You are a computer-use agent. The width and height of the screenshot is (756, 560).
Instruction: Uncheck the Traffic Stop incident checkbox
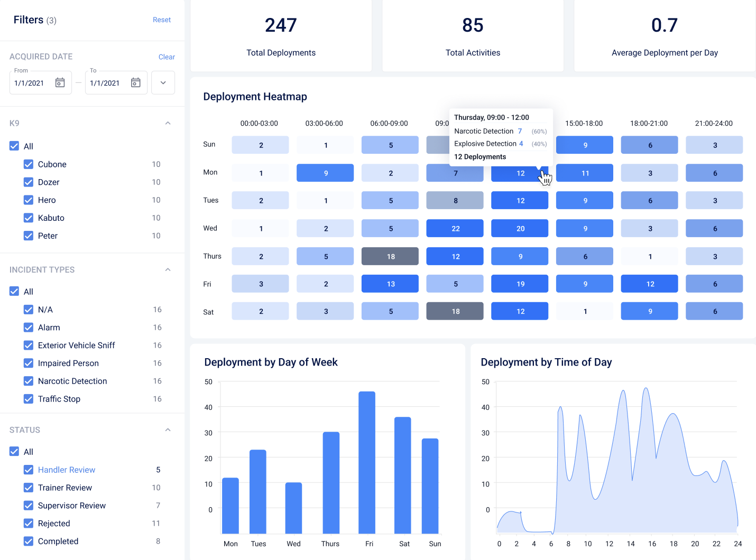coord(29,399)
